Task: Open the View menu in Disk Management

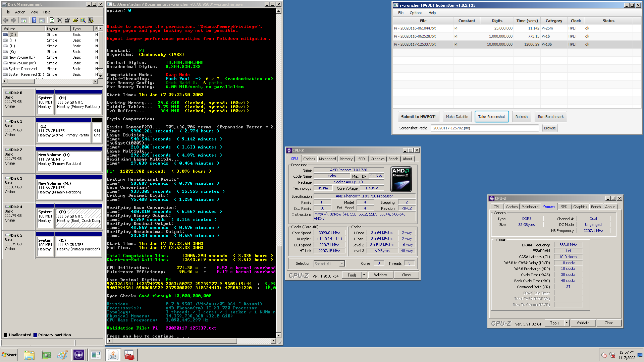Action: pyautogui.click(x=34, y=12)
